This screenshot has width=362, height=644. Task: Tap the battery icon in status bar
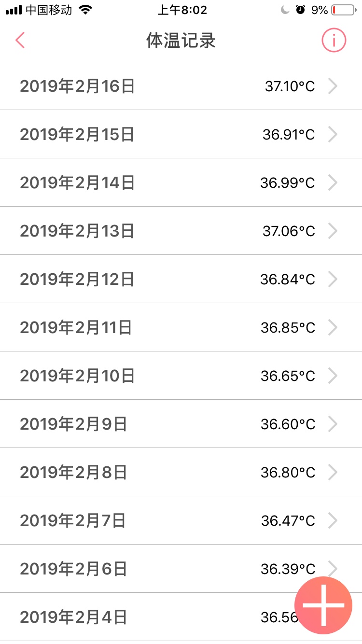(342, 10)
